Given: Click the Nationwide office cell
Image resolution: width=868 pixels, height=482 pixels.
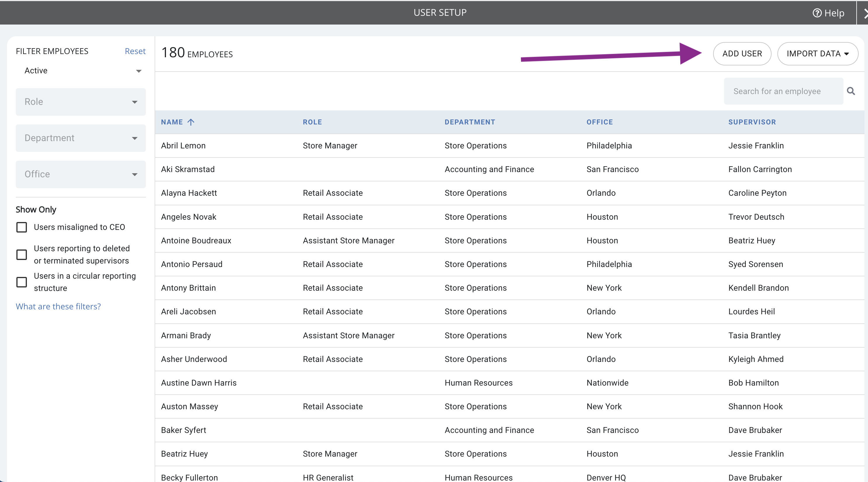Looking at the screenshot, I should tap(608, 383).
